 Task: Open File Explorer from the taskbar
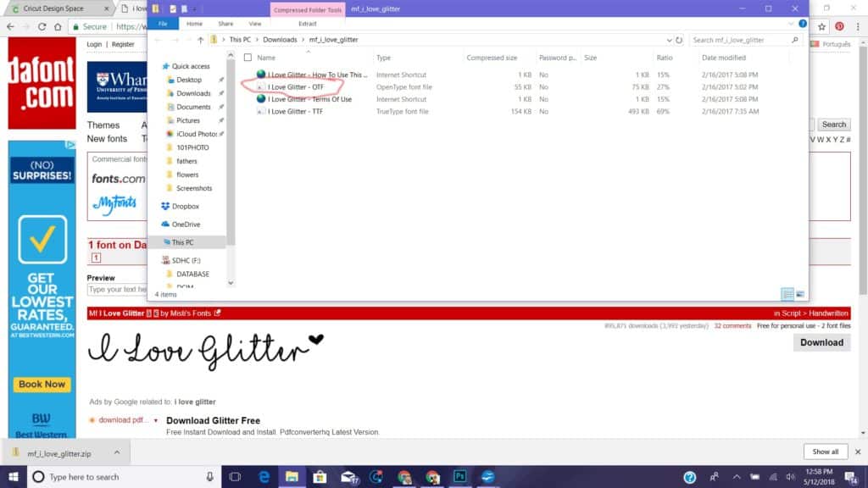tap(292, 476)
